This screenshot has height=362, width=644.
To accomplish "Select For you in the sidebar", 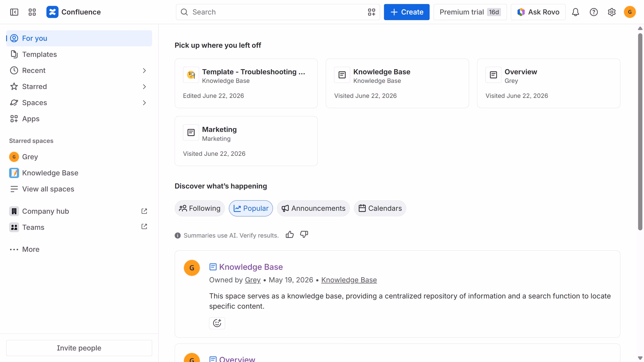I will (79, 38).
